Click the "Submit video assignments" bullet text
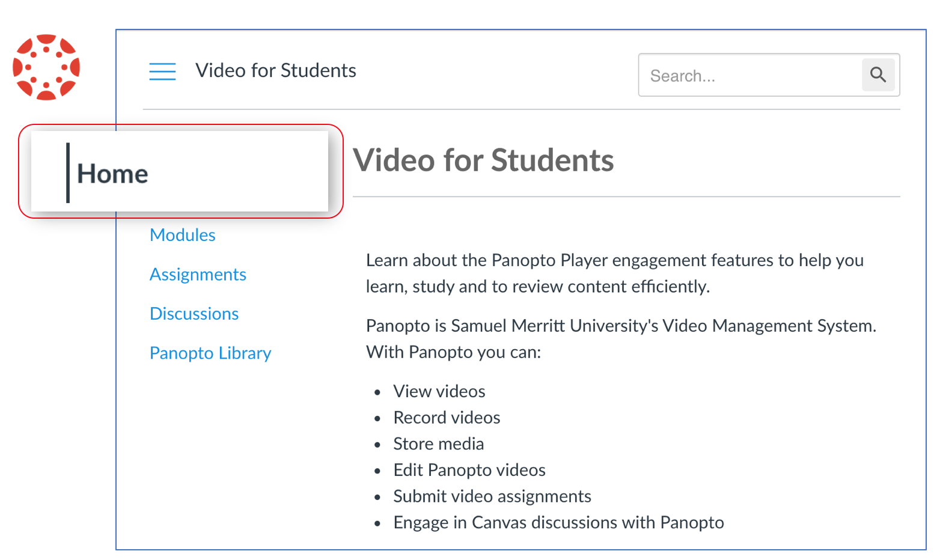 (492, 496)
